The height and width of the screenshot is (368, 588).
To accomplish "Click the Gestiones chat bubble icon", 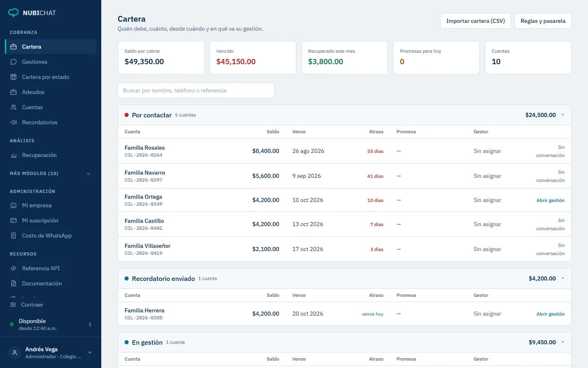I will 13,62.
